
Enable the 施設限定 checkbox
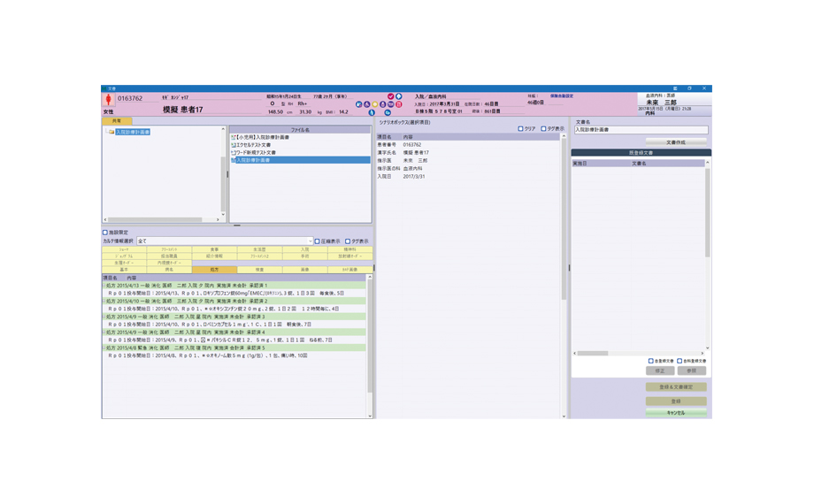pyautogui.click(x=105, y=233)
